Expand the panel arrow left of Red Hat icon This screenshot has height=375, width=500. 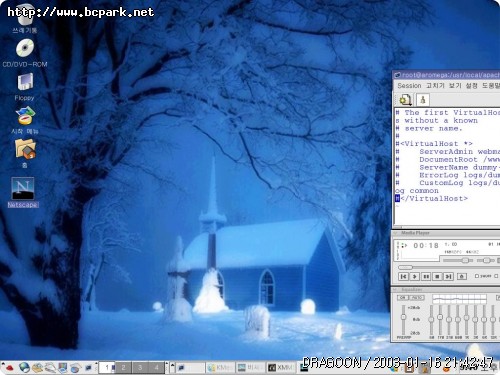[x=3, y=364]
